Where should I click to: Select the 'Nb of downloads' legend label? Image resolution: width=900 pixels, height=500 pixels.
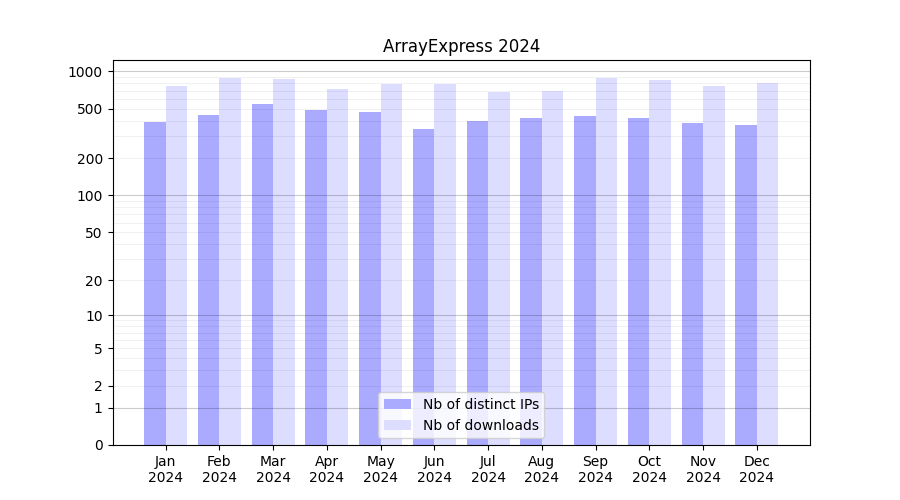[480, 425]
